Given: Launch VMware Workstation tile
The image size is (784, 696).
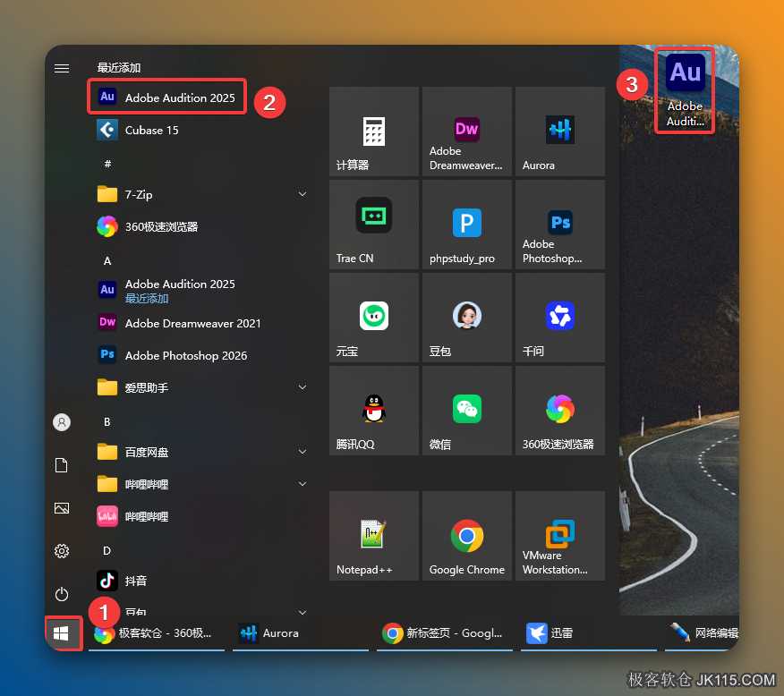Looking at the screenshot, I should pyautogui.click(x=559, y=536).
